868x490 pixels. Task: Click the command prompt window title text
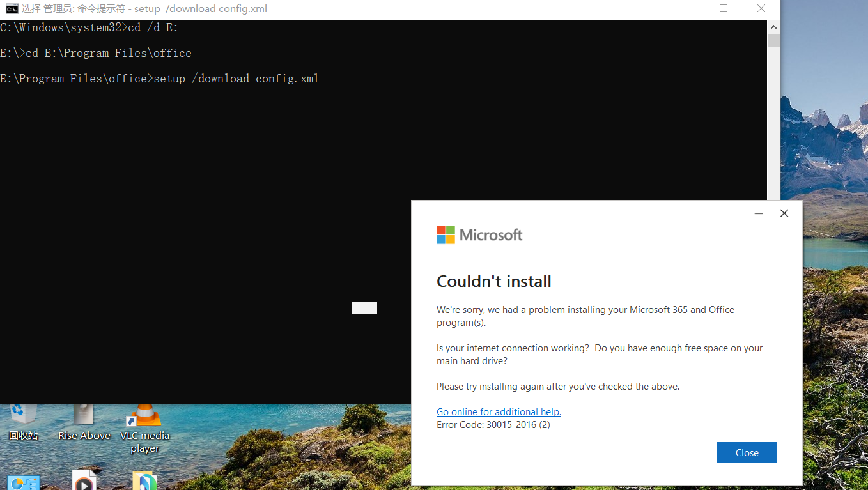pyautogui.click(x=144, y=9)
